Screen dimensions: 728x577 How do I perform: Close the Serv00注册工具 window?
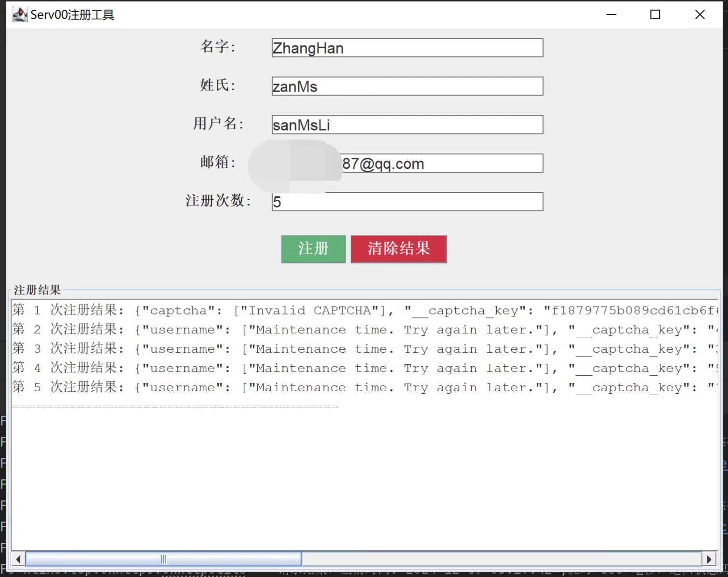coord(700,14)
